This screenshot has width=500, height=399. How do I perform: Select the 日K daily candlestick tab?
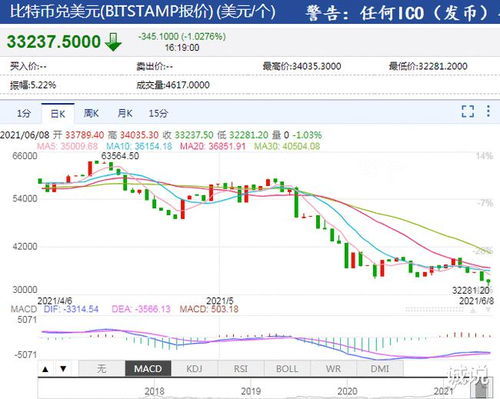58,114
